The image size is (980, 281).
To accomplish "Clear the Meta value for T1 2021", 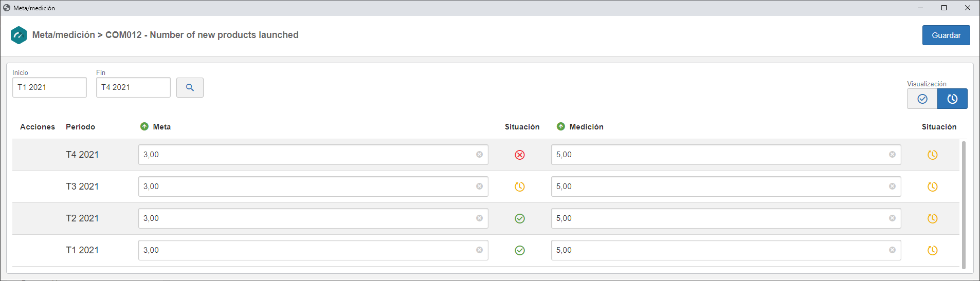I will coord(479,250).
